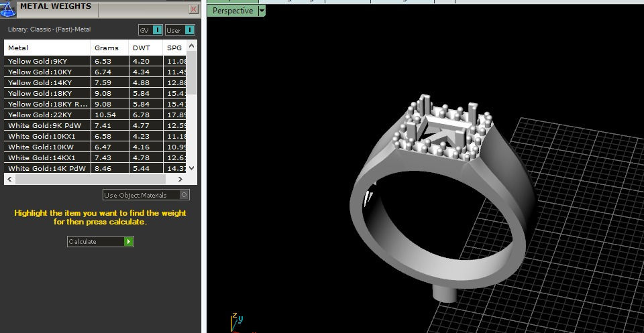
Task: Select the Yellow Gold:9KY row
Action: tap(95, 61)
